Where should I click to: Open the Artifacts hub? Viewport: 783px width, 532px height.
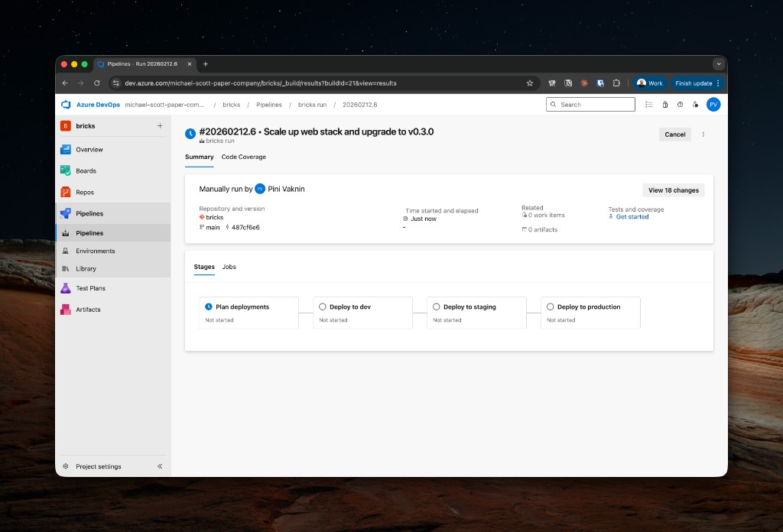(88, 310)
